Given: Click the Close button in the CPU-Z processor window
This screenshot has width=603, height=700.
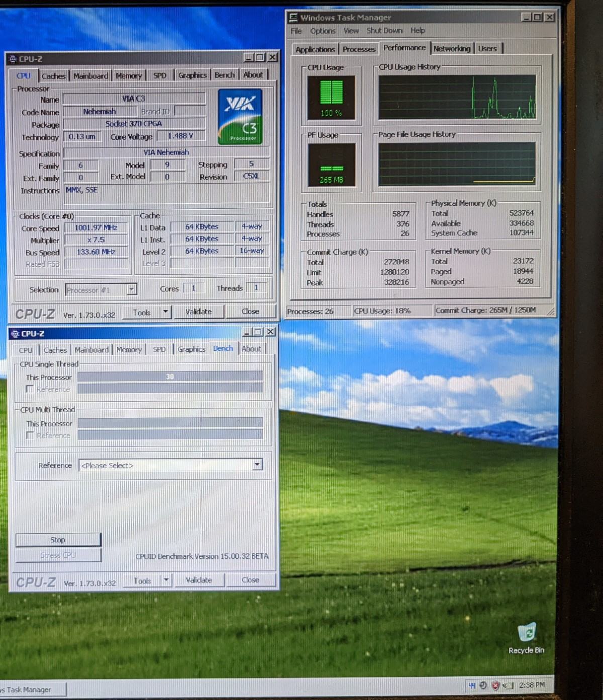Looking at the screenshot, I should (250, 312).
